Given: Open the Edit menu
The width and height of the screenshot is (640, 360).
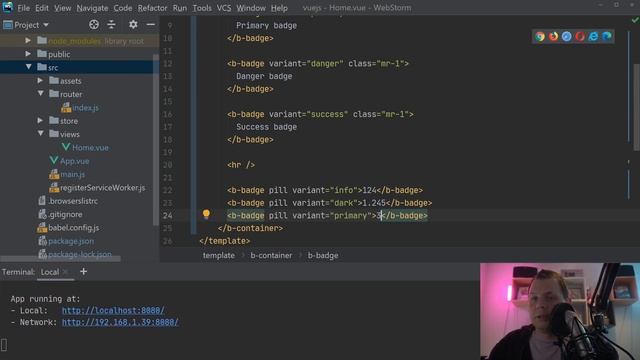Looking at the screenshot, I should pyautogui.click(x=42, y=8).
